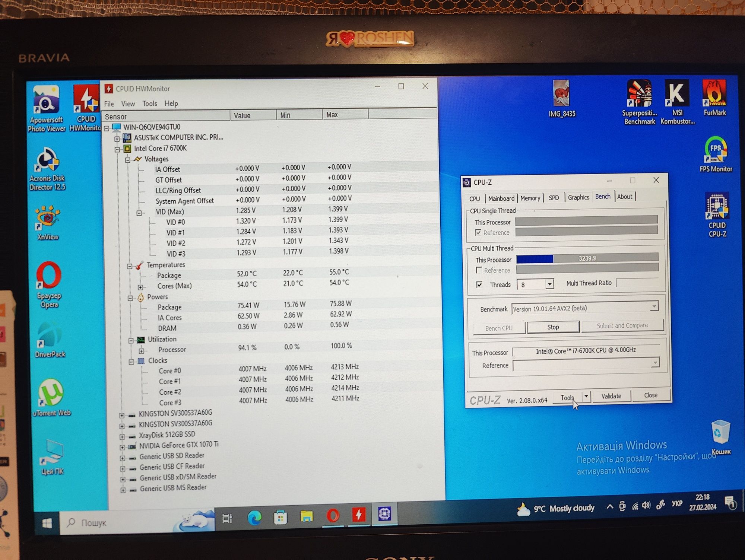
Task: Open the volume control in system tray
Action: [x=646, y=505]
